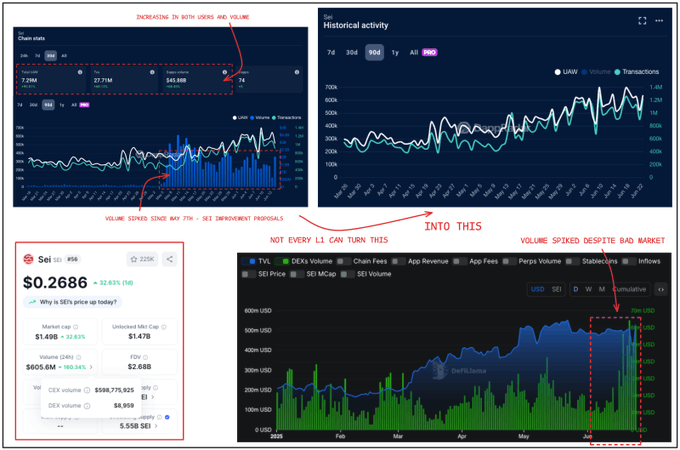
Task: Click the PRO badge in Historical activity
Action: tap(429, 52)
